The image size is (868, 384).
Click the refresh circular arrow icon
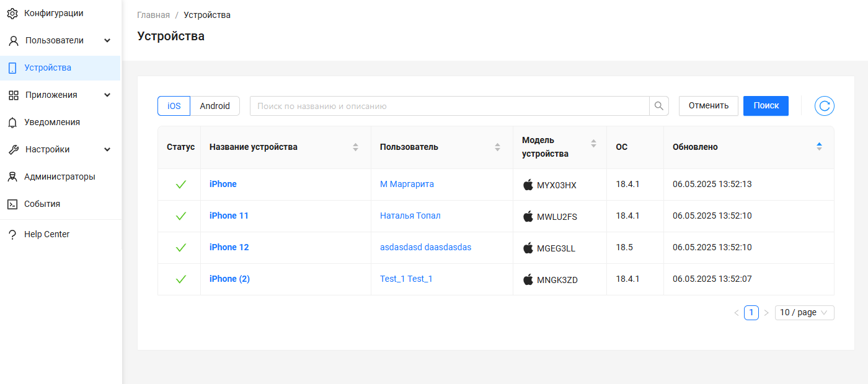click(x=824, y=106)
